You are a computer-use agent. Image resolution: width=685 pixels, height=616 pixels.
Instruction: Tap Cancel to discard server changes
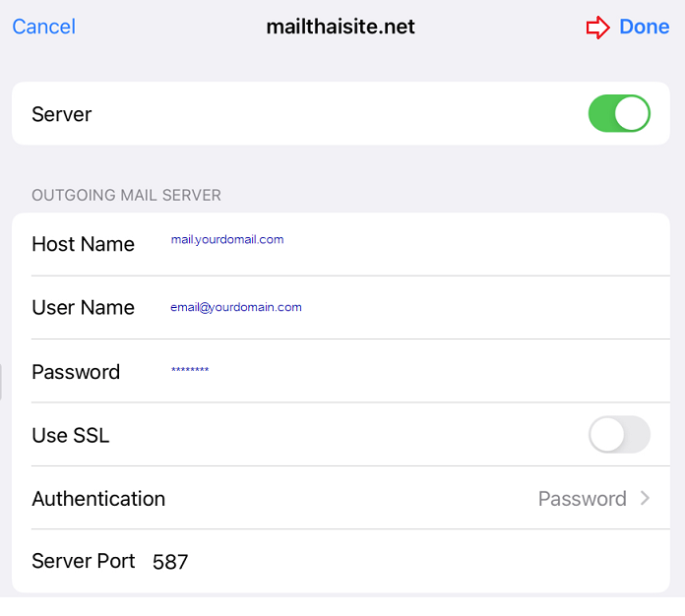[x=43, y=27]
